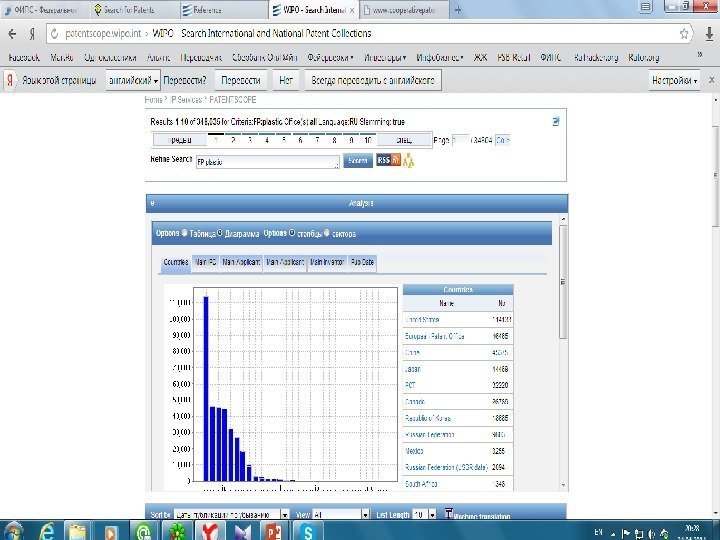Click the Machine translation icon
Screen dimensions: 720x540
click(449, 513)
